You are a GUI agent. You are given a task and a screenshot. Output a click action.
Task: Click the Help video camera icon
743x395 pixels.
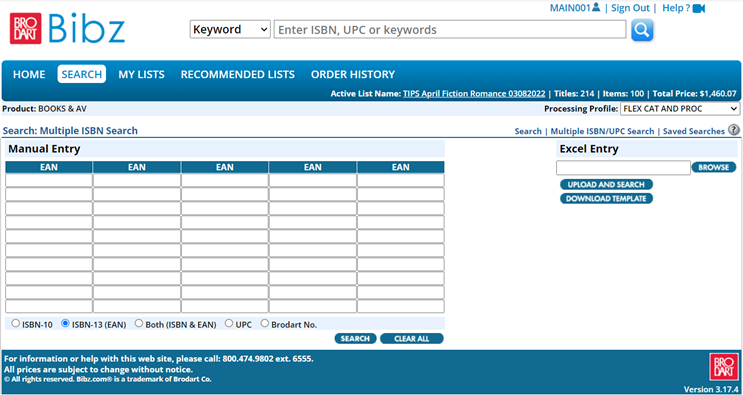[699, 9]
